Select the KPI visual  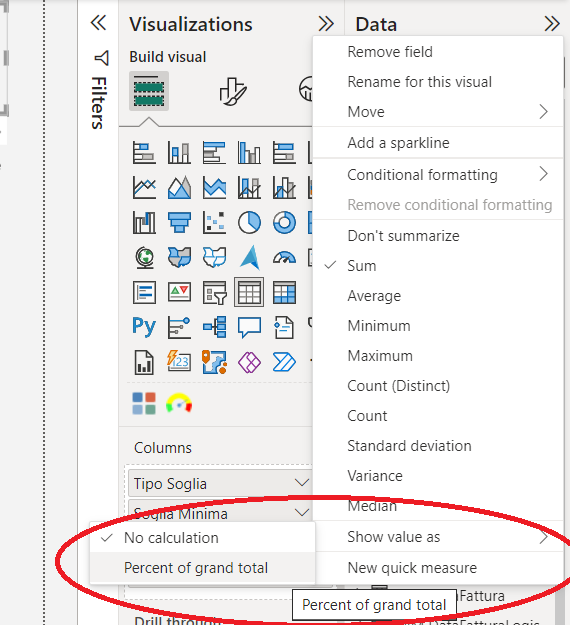click(179, 293)
